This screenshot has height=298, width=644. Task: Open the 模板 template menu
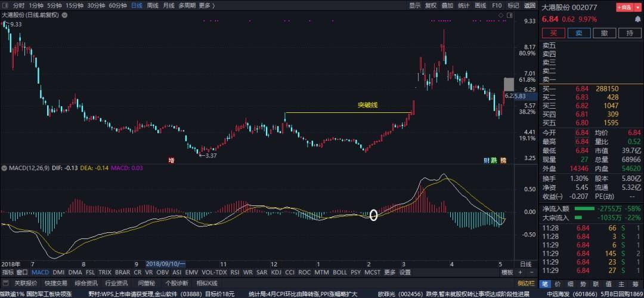pos(507,272)
